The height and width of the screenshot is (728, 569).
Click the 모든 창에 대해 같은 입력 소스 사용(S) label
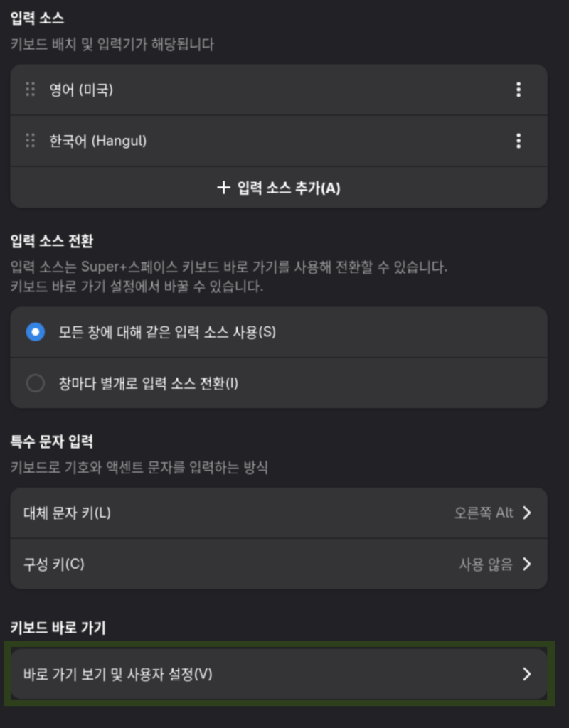point(167,332)
